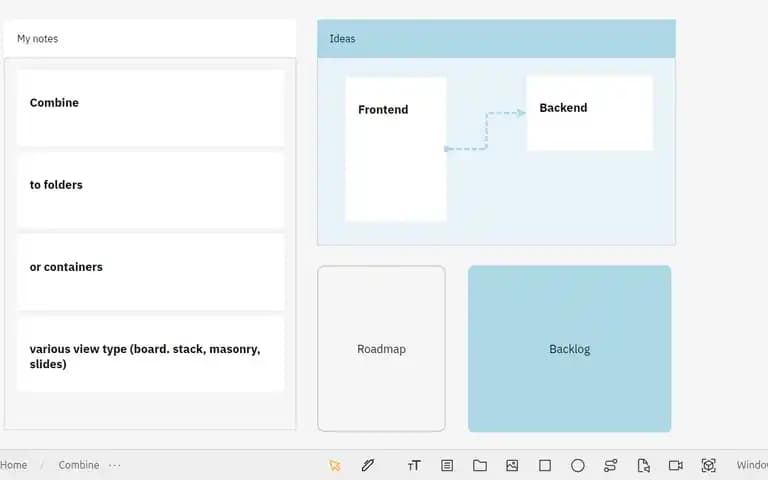The height and width of the screenshot is (480, 768).
Task: Select the dashed connector between Frontend and Backend
Action: coord(486,130)
